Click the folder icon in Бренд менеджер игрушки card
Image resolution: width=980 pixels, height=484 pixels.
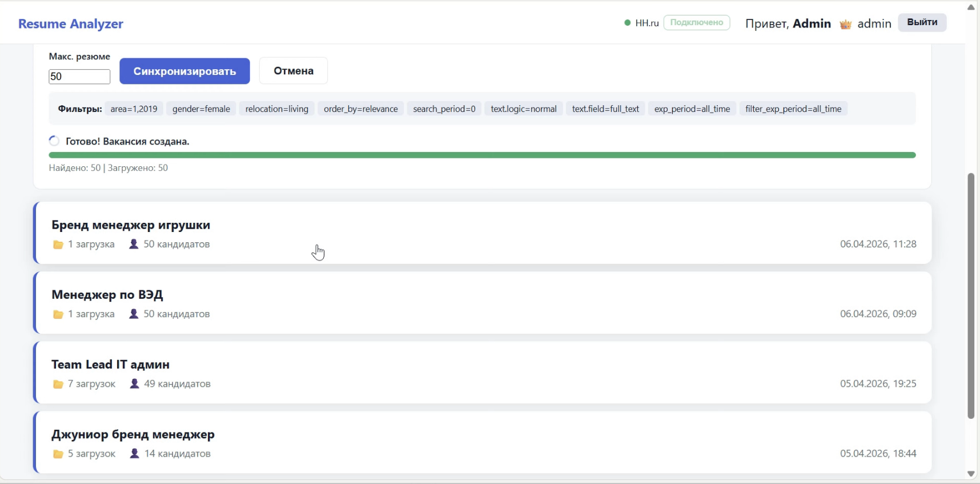pyautogui.click(x=58, y=245)
